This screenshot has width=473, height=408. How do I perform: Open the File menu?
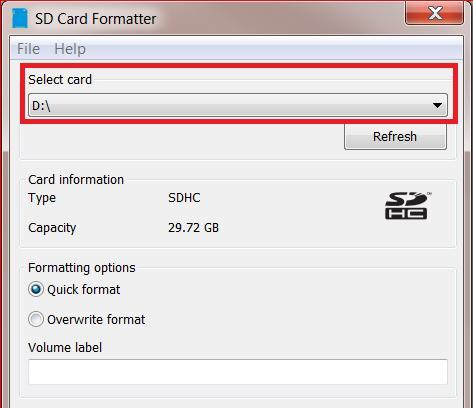pyautogui.click(x=28, y=49)
